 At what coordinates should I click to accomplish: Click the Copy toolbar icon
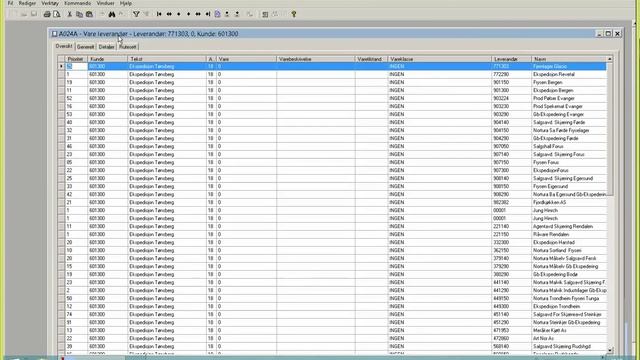[79, 14]
